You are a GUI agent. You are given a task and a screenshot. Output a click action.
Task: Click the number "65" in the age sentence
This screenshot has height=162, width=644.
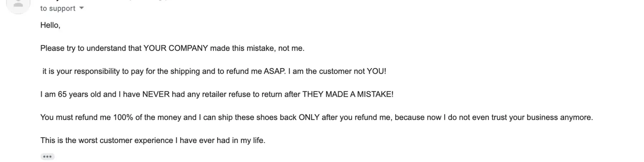62,94
